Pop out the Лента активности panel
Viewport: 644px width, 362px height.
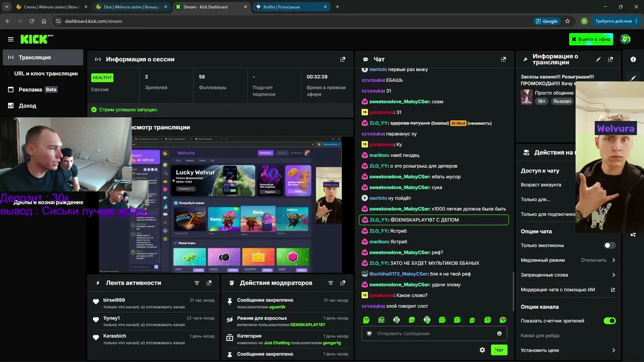(x=209, y=283)
